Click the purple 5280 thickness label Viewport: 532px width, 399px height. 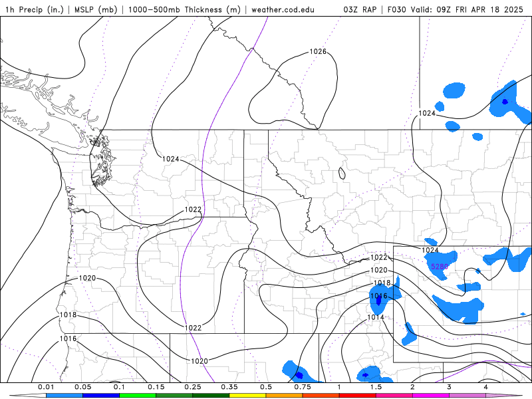tap(440, 267)
